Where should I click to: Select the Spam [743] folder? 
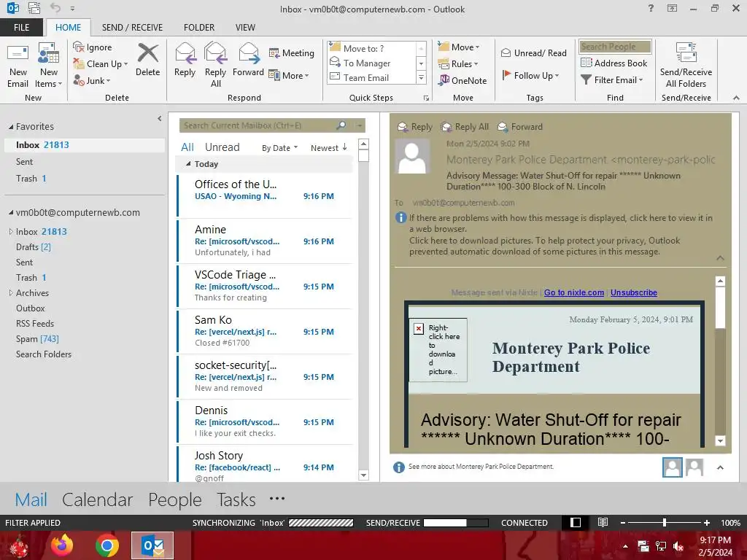pos(37,338)
